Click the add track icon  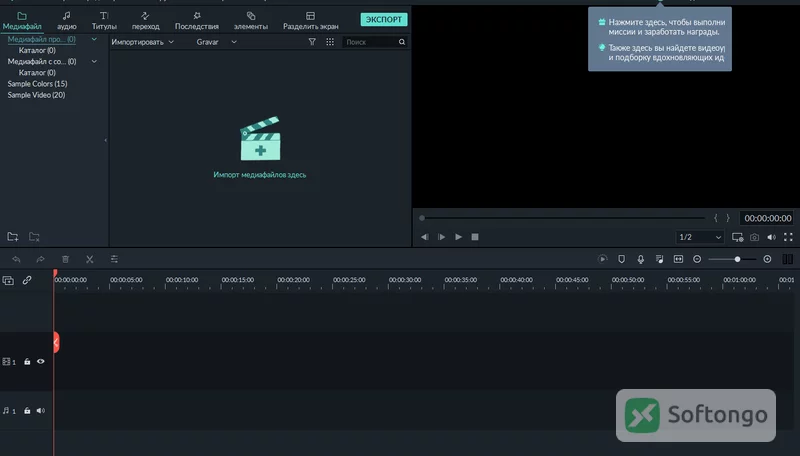click(x=8, y=280)
